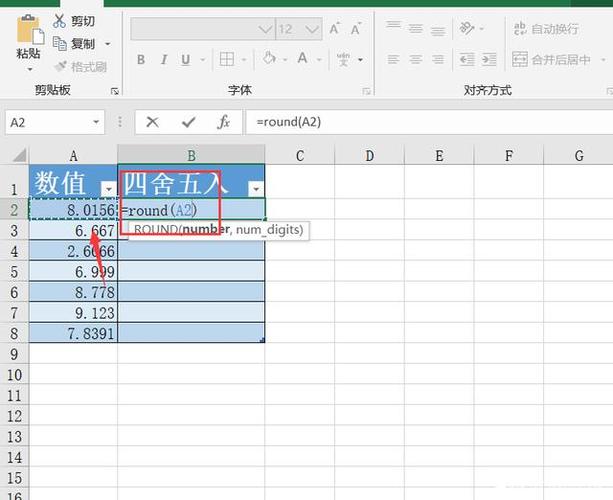Select cell containing 8.0156
Screen dimensions: 613x500
click(x=73, y=210)
